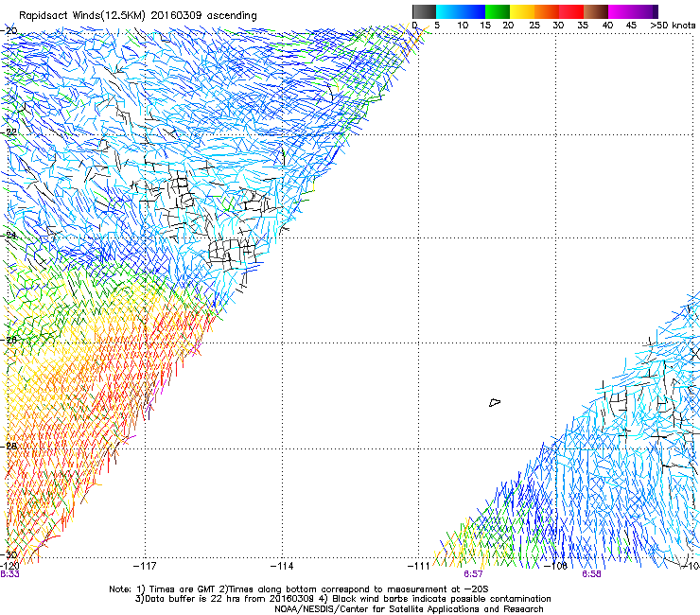Click the purple '6:33' pass time label
Viewport: 700px width, 615px height.
coord(9,574)
